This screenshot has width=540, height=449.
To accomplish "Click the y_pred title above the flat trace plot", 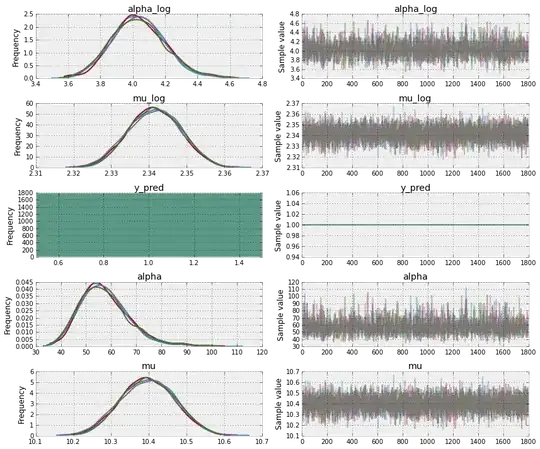I will [415, 188].
